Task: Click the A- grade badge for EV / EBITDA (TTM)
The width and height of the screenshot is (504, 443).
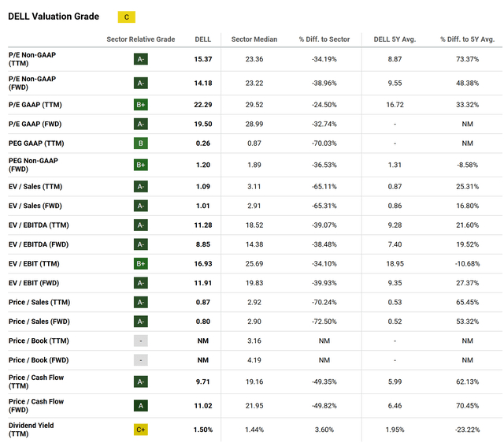Action: tap(141, 225)
